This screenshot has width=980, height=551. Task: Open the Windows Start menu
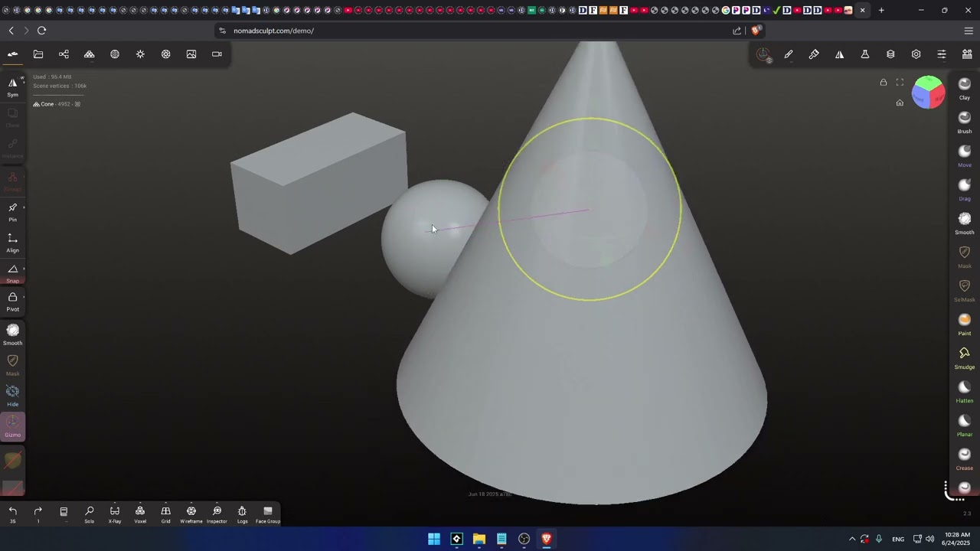point(434,539)
